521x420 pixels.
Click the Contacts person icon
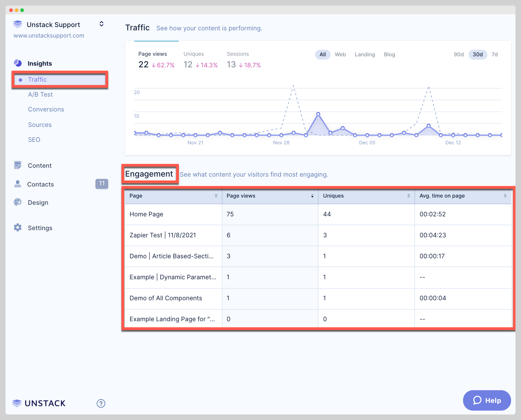pyautogui.click(x=18, y=184)
